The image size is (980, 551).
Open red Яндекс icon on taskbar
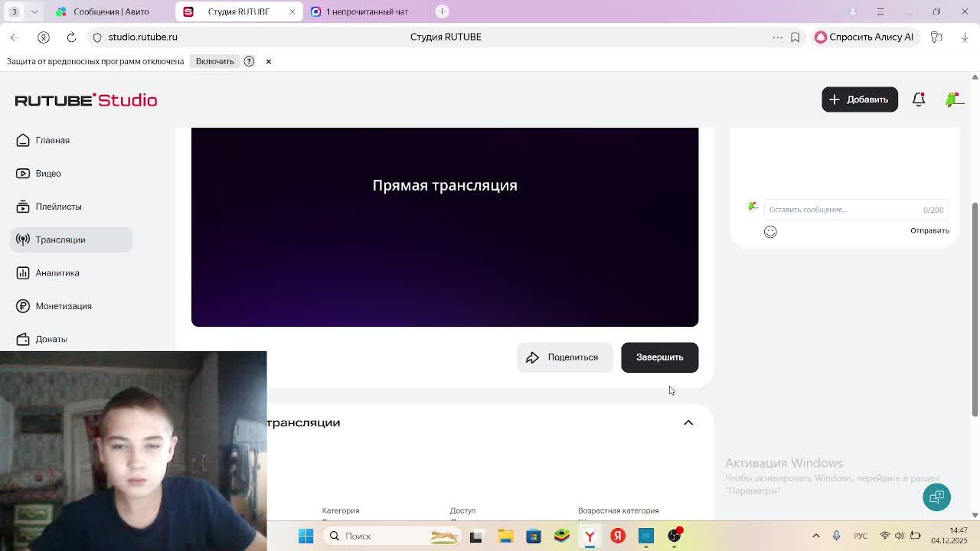tap(618, 536)
